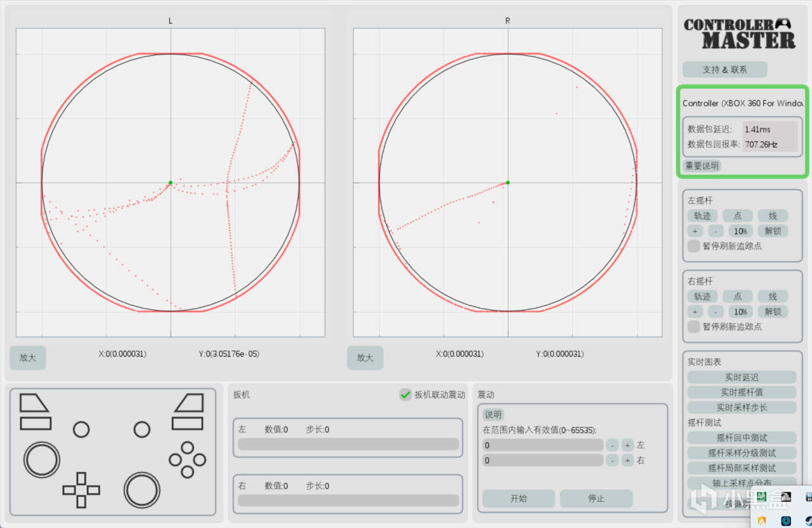This screenshot has height=528, width=812.
Task: Click the right stick circle in controller diagram
Action: click(x=142, y=490)
